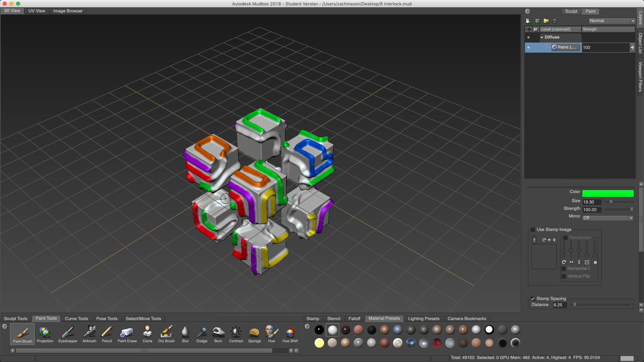644x362 pixels.
Task: Open the Mirror dropdown set to Off
Action: pyautogui.click(x=608, y=218)
